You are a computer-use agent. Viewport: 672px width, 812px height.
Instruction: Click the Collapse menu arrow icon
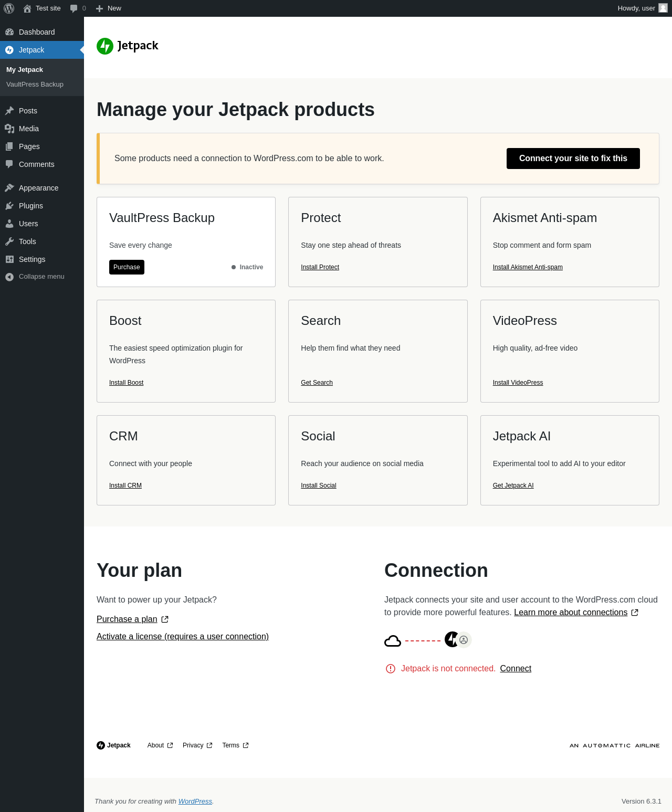tap(9, 277)
